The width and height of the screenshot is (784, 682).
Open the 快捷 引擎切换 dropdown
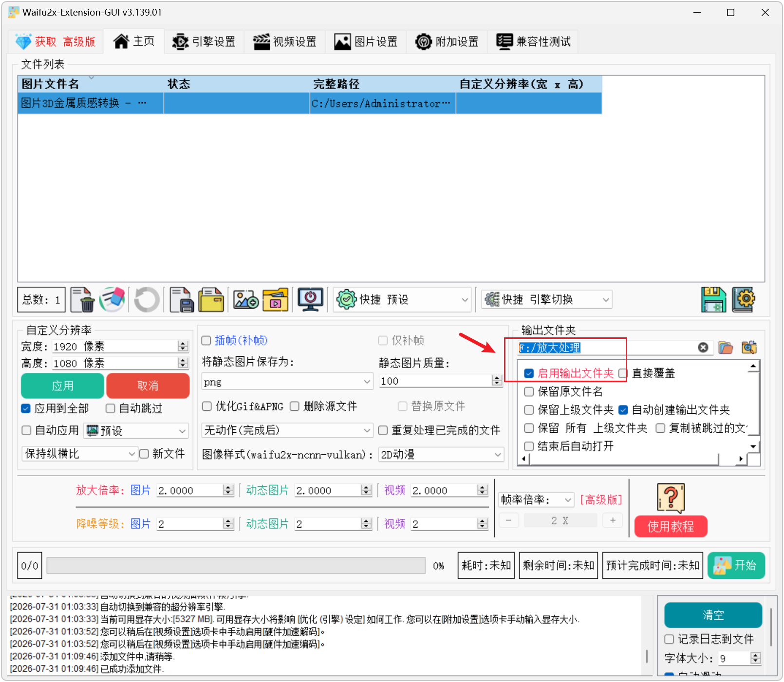click(547, 299)
